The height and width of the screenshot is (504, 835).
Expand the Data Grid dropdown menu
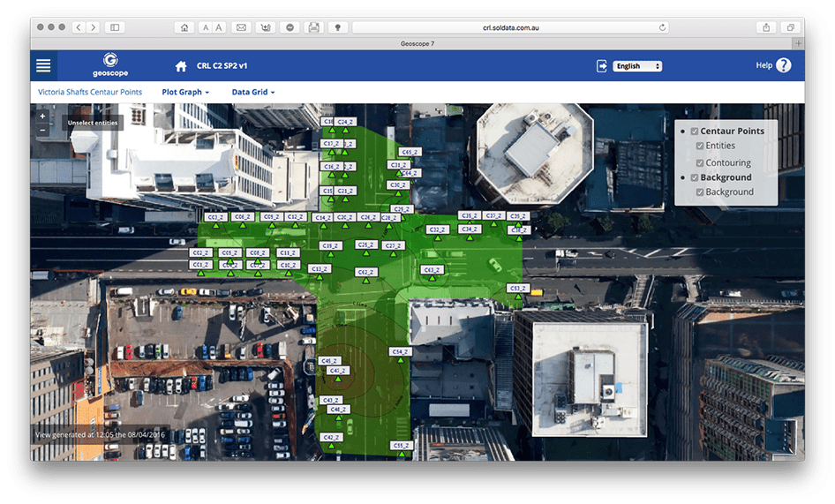pyautogui.click(x=253, y=92)
